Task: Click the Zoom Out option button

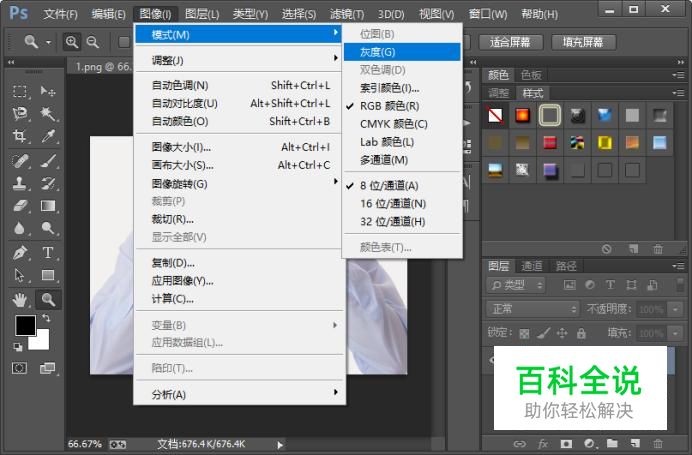Action: coord(93,42)
